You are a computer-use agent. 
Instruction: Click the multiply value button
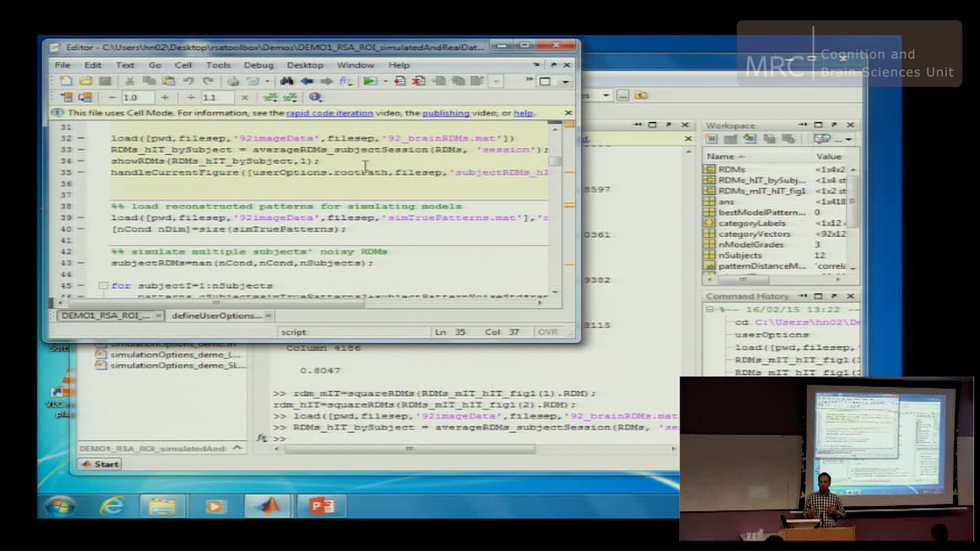(x=244, y=97)
